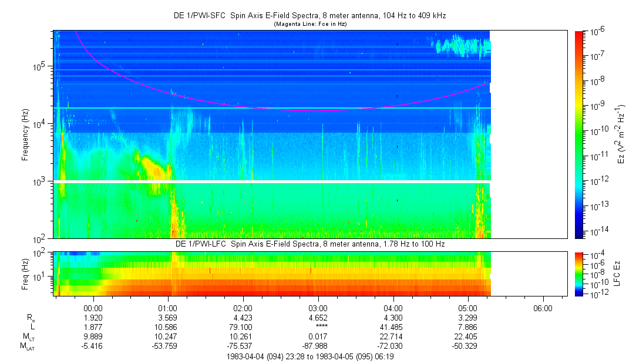The image size is (636, 364).
Task: Select the 06:00 time tick label
Action: pyautogui.click(x=542, y=308)
